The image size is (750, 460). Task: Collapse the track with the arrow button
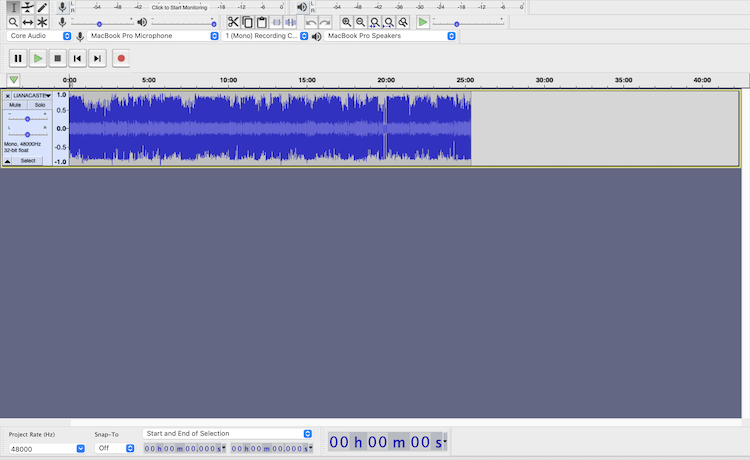click(x=8, y=160)
